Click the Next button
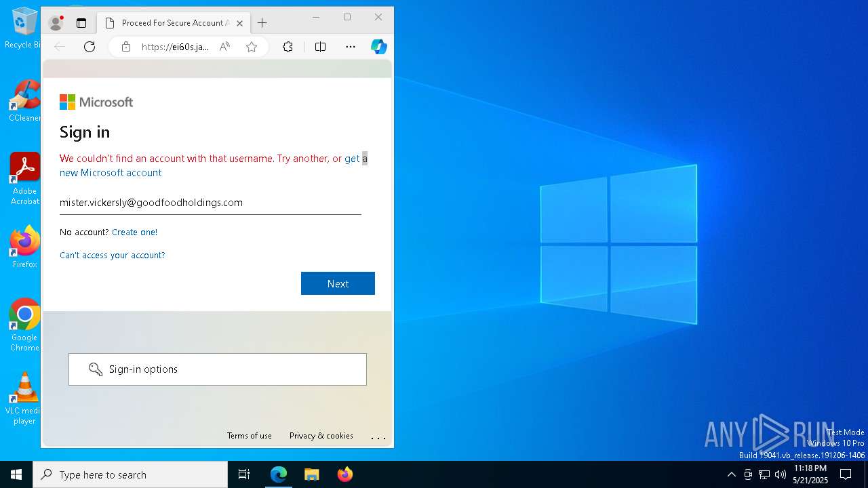This screenshot has width=868, height=488. click(x=338, y=283)
